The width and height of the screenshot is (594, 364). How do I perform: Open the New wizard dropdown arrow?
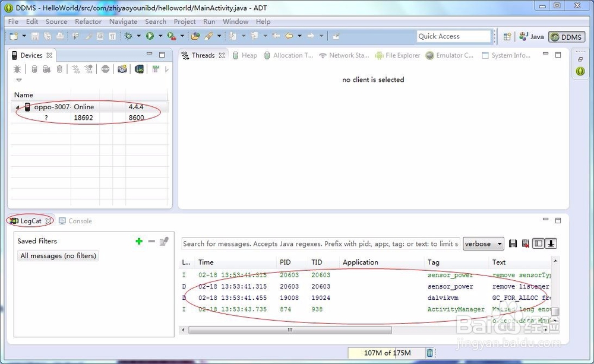[24, 36]
